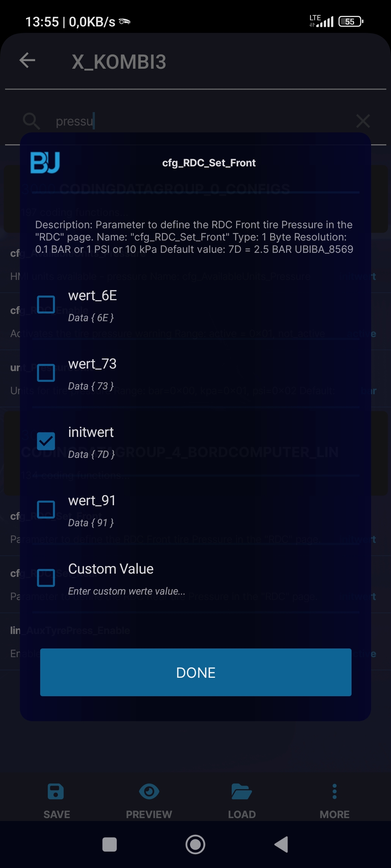Tap the Load folder icon
391x868 pixels.
(241, 792)
